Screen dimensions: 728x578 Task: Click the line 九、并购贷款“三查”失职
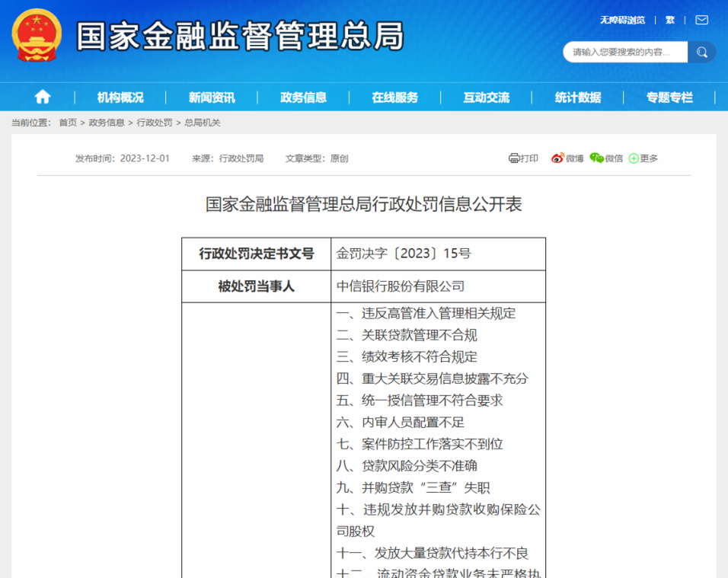[x=413, y=488]
